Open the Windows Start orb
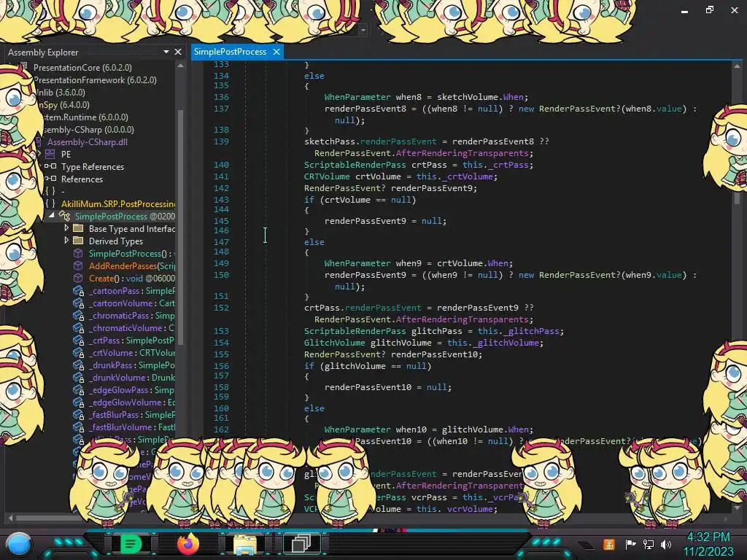Image resolution: width=747 pixels, height=560 pixels. (x=19, y=545)
